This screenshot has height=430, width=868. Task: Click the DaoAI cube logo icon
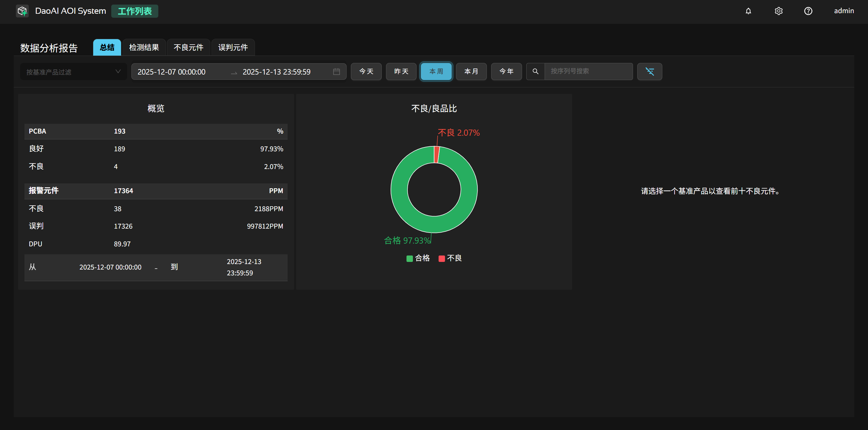coord(22,11)
